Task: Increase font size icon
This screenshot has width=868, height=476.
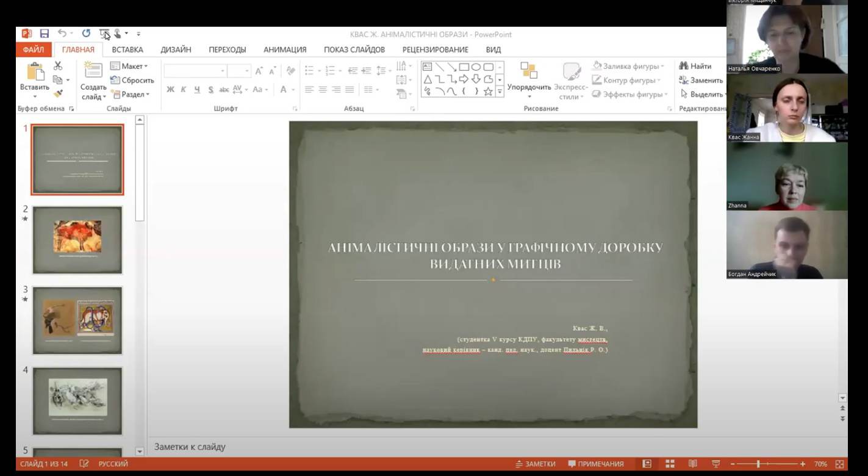Action: (259, 71)
